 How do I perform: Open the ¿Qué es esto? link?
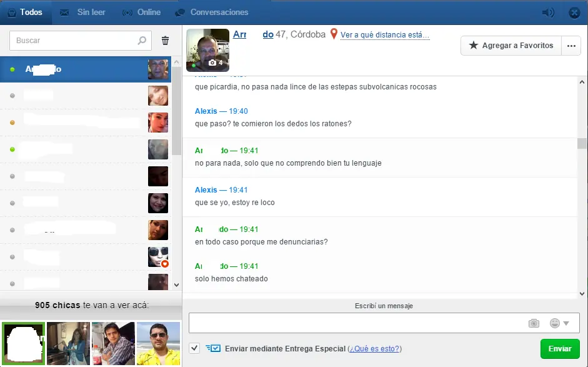(x=375, y=349)
